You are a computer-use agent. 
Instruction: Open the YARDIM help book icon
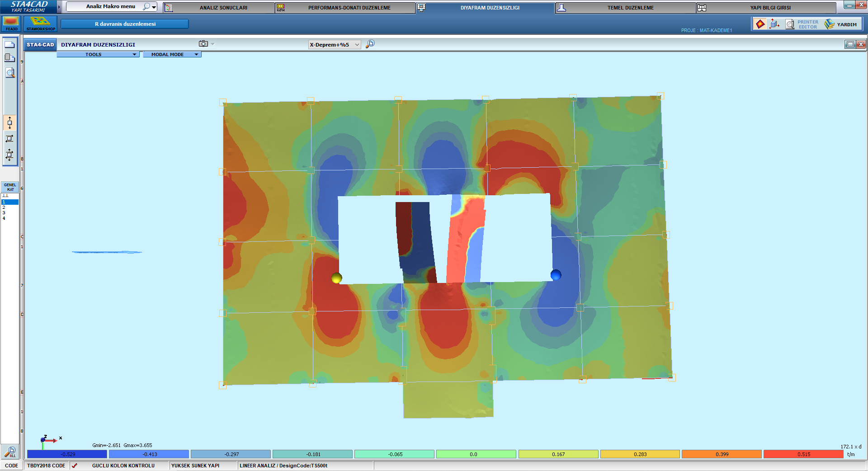point(829,24)
